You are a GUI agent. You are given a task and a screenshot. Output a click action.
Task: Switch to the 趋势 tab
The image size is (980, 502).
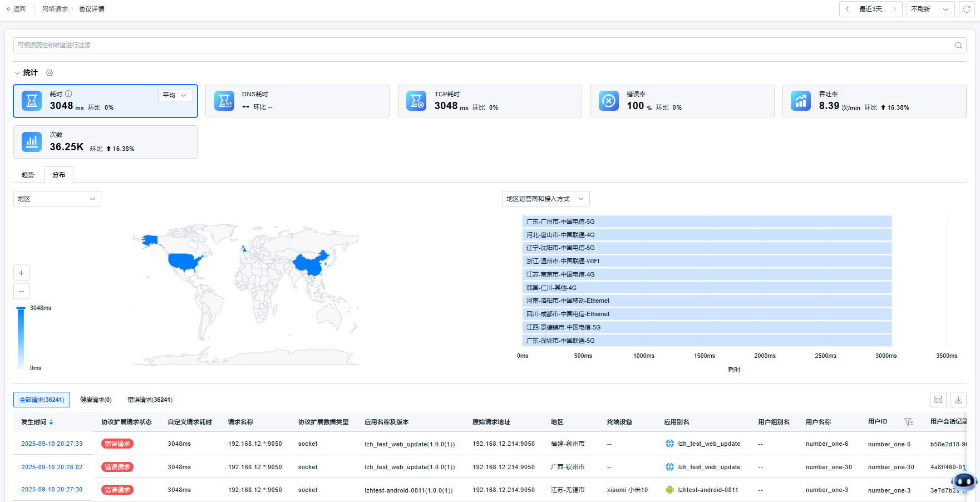coord(28,175)
